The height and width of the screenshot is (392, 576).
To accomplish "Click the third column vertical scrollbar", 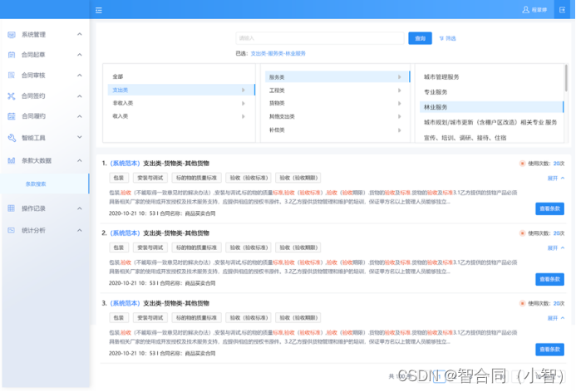I will click(x=566, y=78).
